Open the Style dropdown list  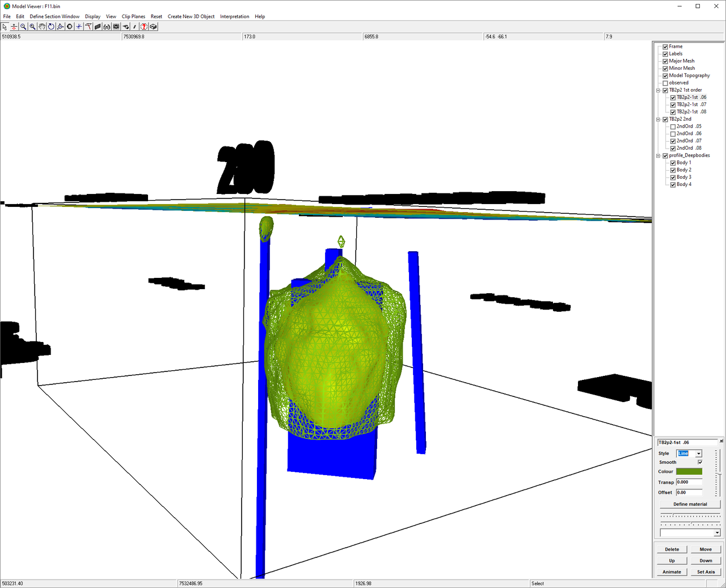[x=699, y=454]
